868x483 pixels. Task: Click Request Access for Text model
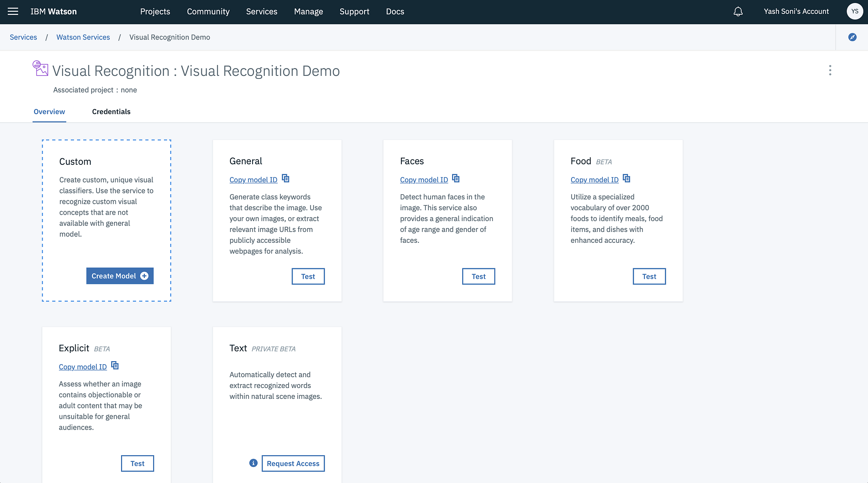pyautogui.click(x=293, y=463)
